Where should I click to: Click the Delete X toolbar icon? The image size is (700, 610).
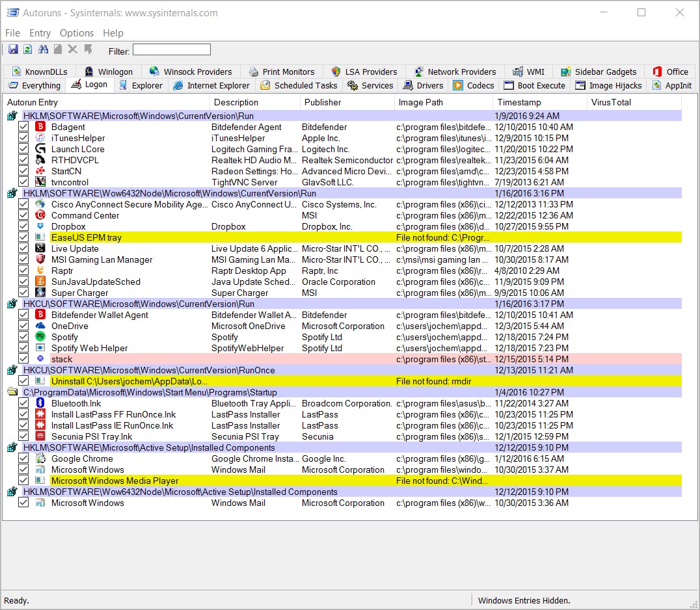pos(73,49)
